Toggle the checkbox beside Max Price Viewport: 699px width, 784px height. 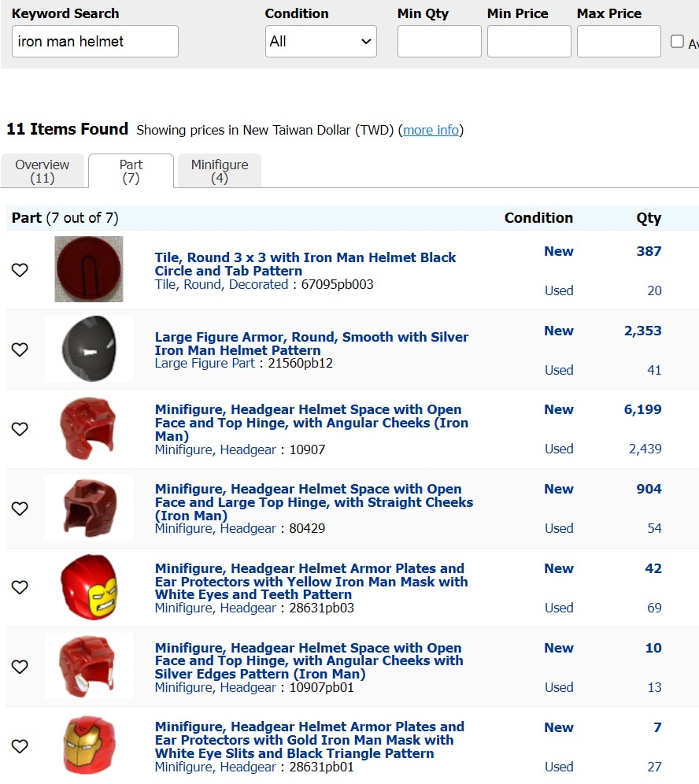[677, 41]
